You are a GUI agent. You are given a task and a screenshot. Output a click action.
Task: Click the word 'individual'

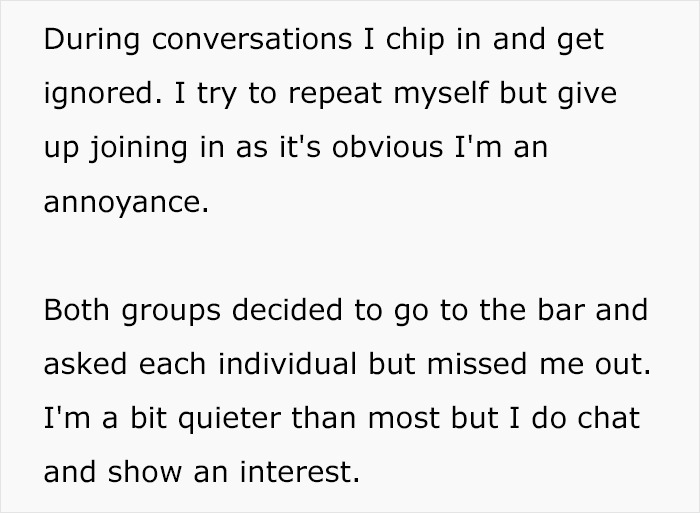[x=287, y=363]
